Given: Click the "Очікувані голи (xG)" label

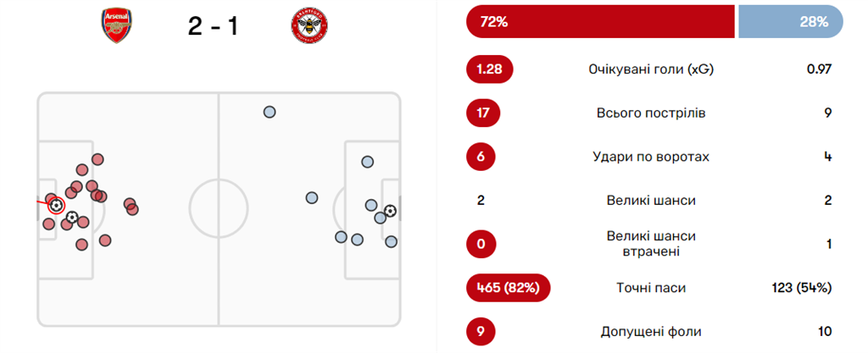Looking at the screenshot, I should pos(651,69).
